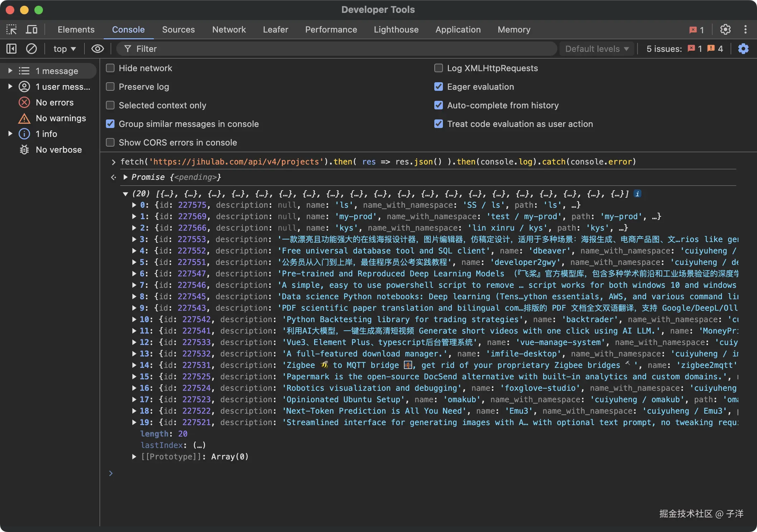
Task: Click the 5 issues indicator
Action: pos(684,49)
